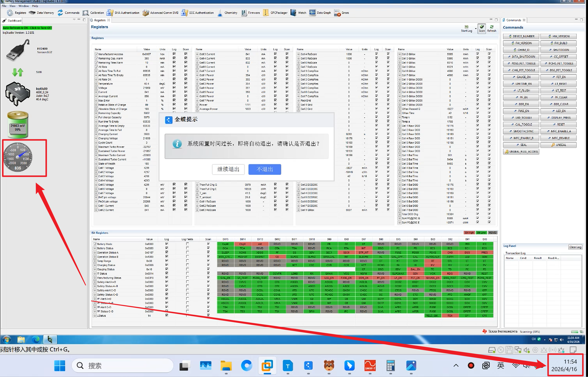
Task: Click 继续退出 in the dialog
Action: 228,169
